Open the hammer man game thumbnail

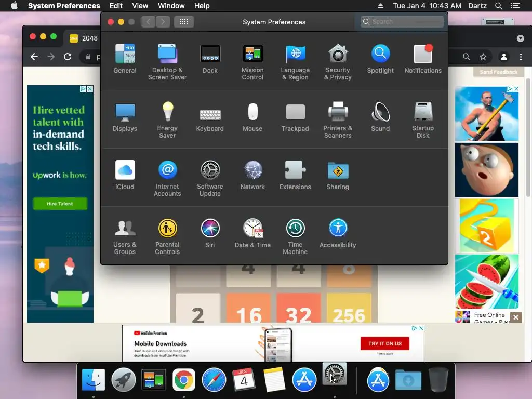click(x=486, y=114)
